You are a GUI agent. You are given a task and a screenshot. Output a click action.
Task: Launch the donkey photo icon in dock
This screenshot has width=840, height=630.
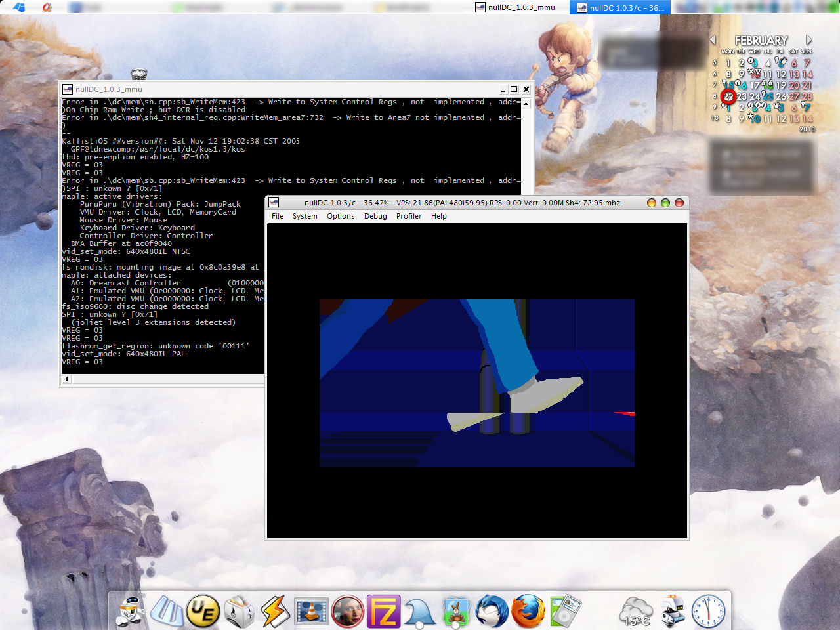click(x=456, y=611)
